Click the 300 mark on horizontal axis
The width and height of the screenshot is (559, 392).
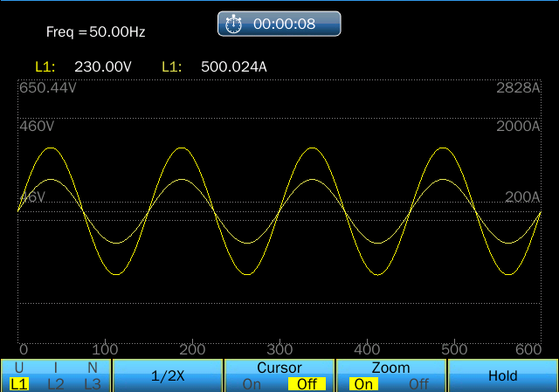(279, 349)
